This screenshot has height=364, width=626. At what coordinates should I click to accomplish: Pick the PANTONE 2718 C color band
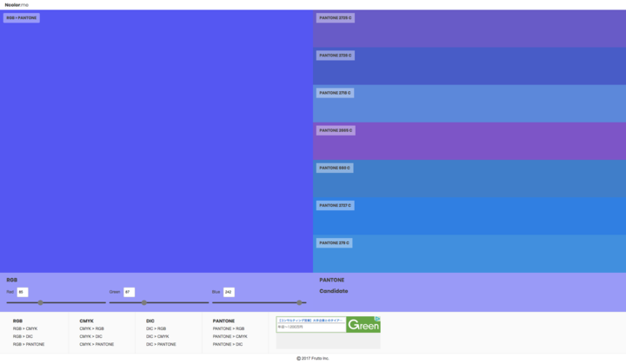click(x=469, y=103)
